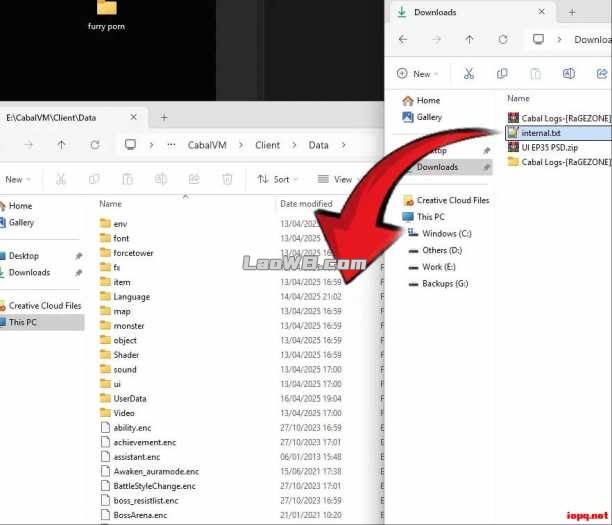Close the E:\CabalVM\Client\Data tab
The image size is (612, 525).
tap(133, 117)
